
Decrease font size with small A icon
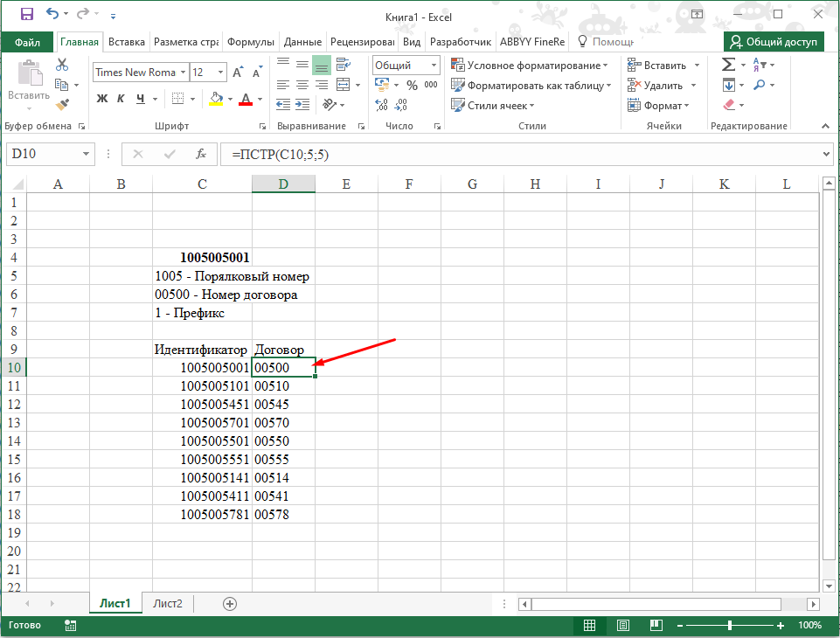click(257, 73)
